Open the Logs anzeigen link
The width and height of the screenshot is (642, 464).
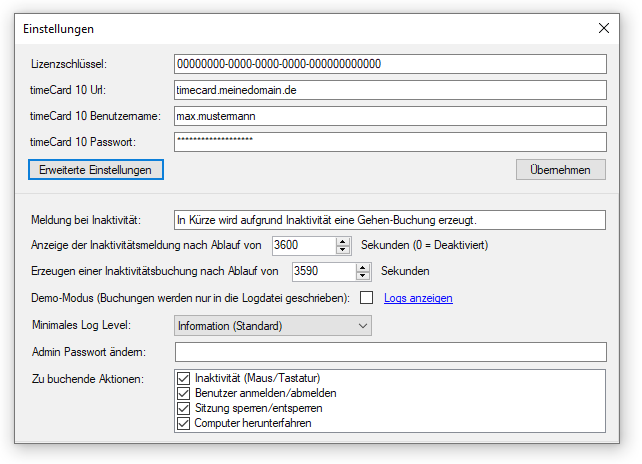coord(418,298)
